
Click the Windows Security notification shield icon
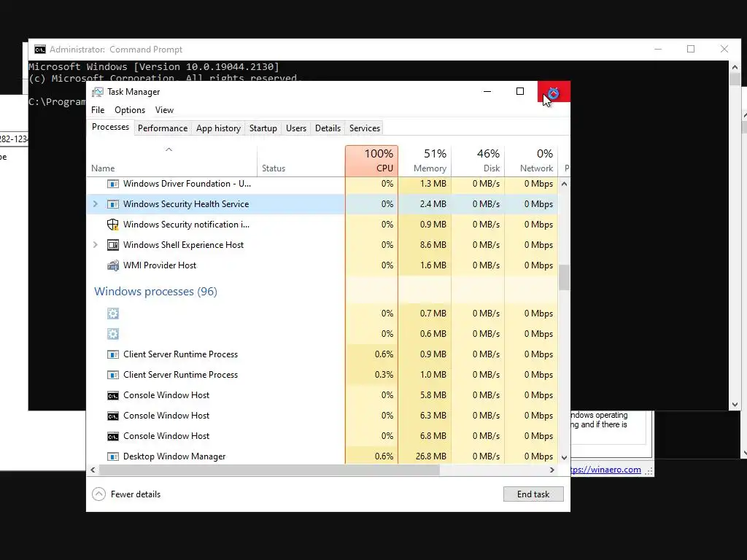[x=113, y=225]
